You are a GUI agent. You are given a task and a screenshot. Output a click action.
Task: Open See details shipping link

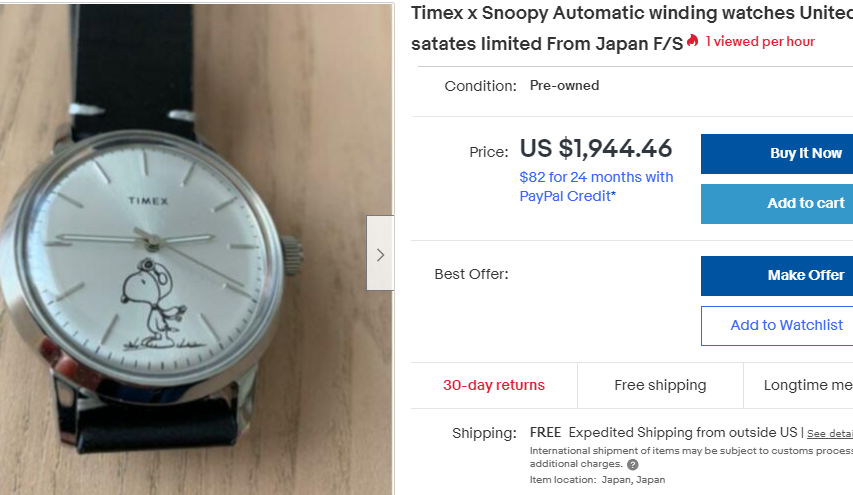click(x=829, y=434)
